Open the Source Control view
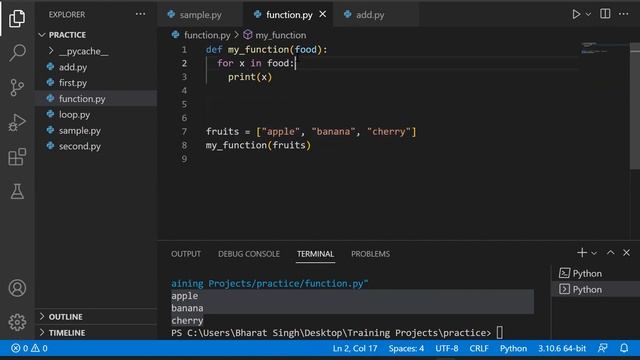 pyautogui.click(x=17, y=87)
